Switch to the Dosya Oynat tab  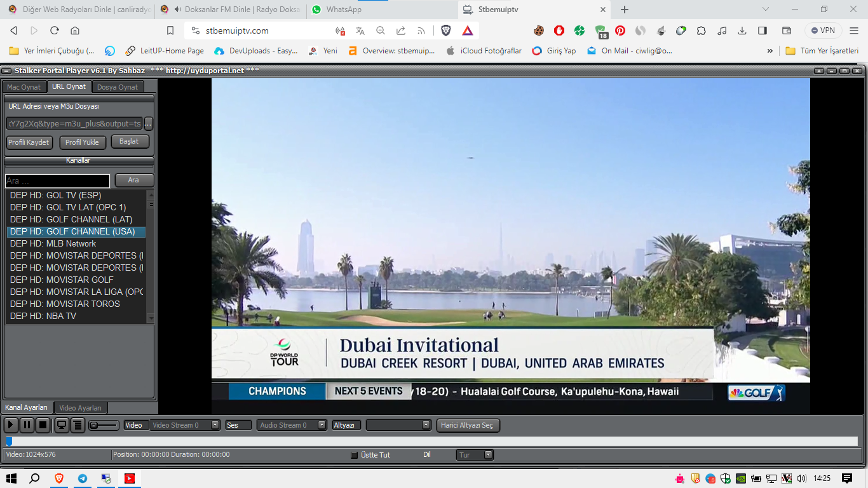[118, 87]
